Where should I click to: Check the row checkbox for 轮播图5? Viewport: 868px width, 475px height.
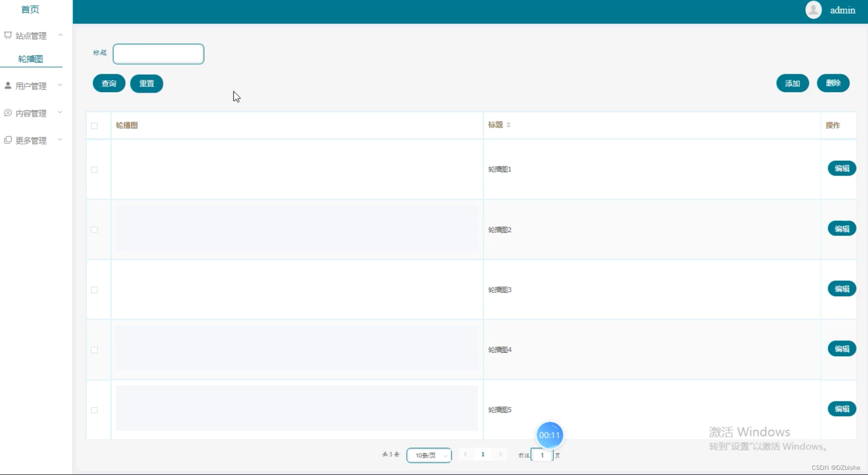click(x=94, y=411)
